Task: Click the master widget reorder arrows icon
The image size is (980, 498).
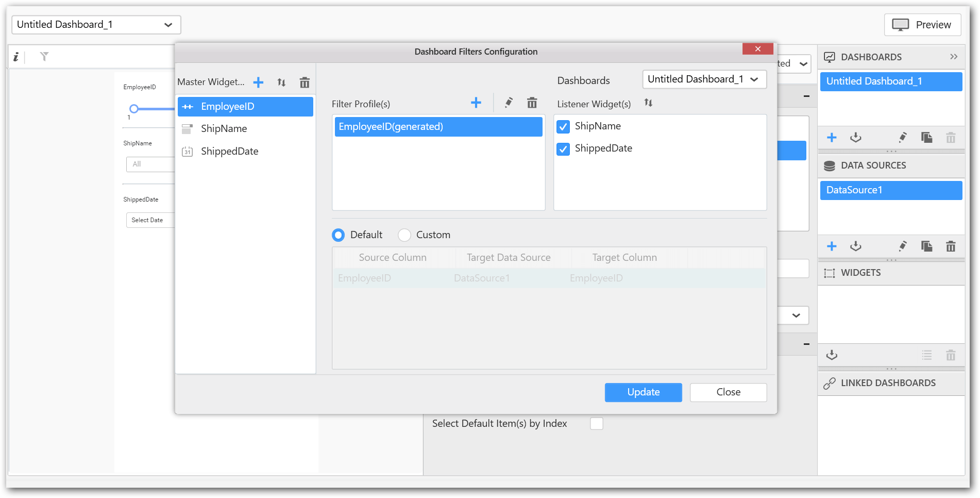Action: [x=281, y=82]
